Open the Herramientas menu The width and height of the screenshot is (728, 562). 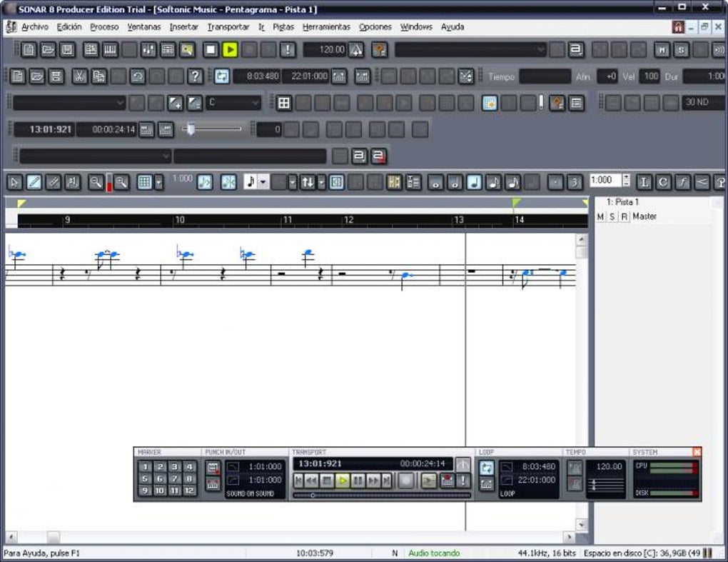[x=326, y=27]
